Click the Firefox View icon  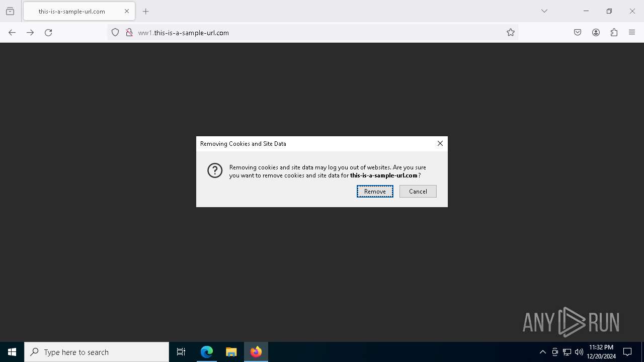pyautogui.click(x=10, y=11)
